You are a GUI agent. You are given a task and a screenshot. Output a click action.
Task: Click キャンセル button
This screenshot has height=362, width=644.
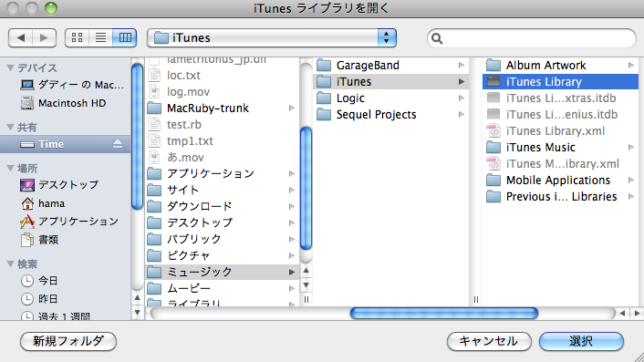coord(489,341)
